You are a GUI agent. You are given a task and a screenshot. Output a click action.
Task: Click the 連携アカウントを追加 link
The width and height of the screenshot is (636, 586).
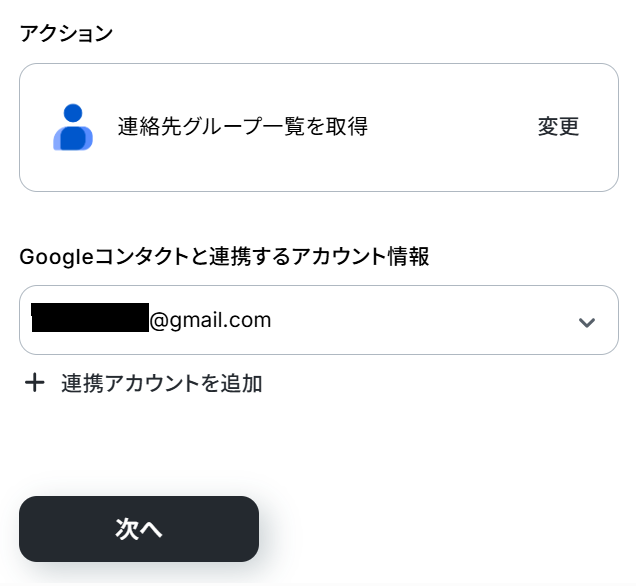pyautogui.click(x=161, y=383)
